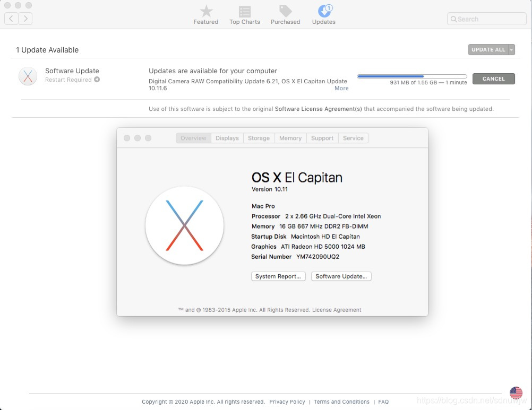Click '931 MB of 1.55 GB — 1 minute'
Viewport: 532px width, 410px height.
428,82
